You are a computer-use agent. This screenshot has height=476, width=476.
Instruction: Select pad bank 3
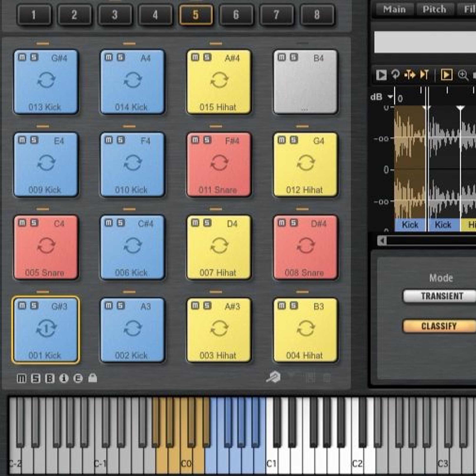(x=115, y=15)
